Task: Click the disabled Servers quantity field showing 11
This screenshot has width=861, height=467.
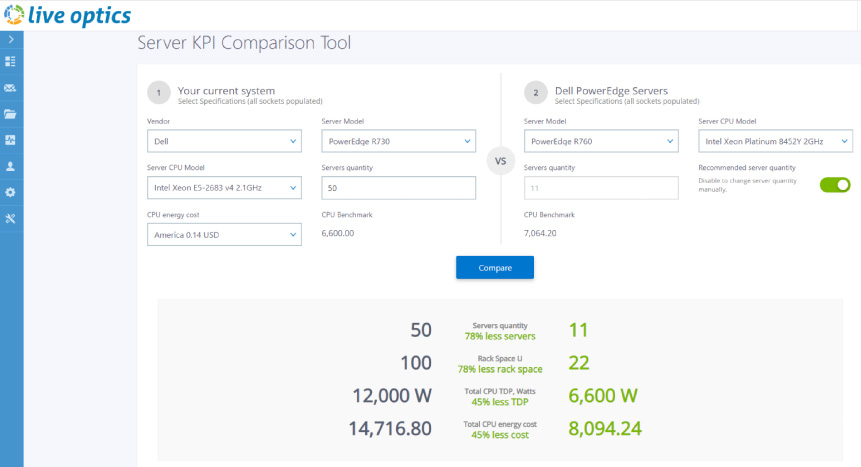Action: [601, 188]
